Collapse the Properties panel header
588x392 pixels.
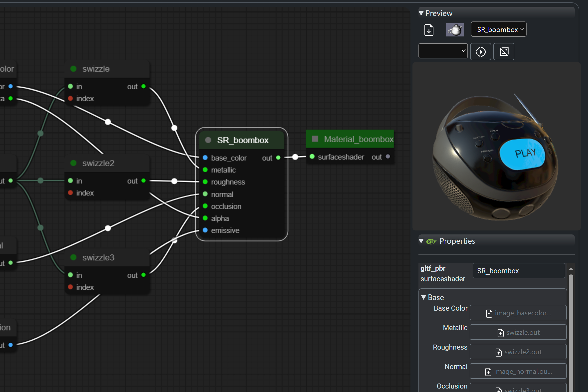click(x=421, y=241)
